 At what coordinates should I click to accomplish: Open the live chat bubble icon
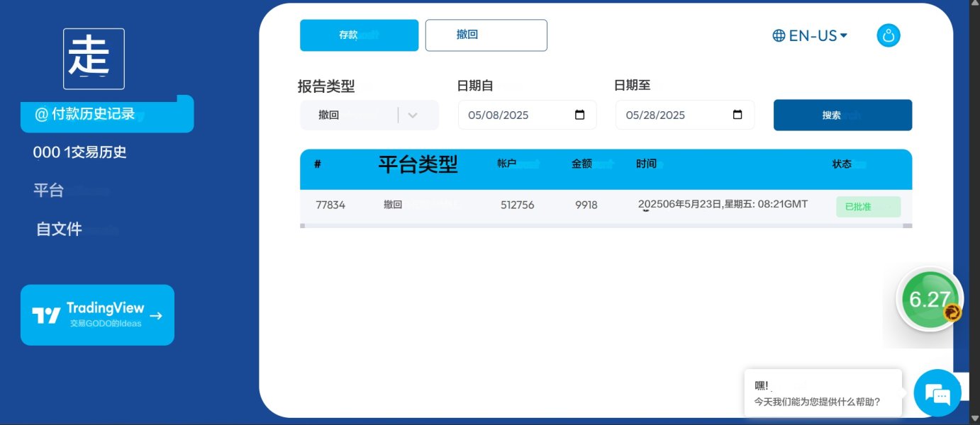937,393
